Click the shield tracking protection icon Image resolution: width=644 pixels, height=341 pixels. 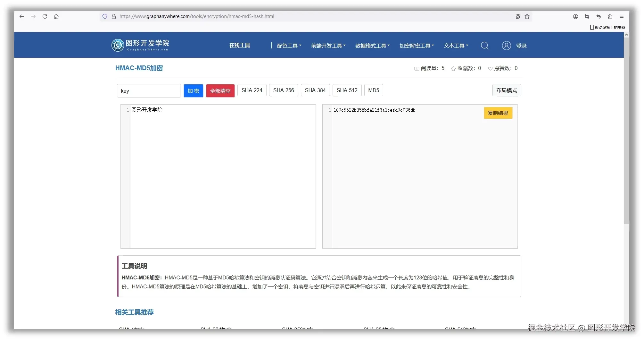(x=105, y=16)
